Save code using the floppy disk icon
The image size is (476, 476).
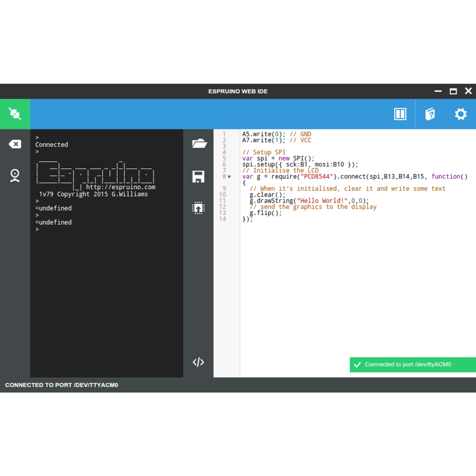(198, 176)
